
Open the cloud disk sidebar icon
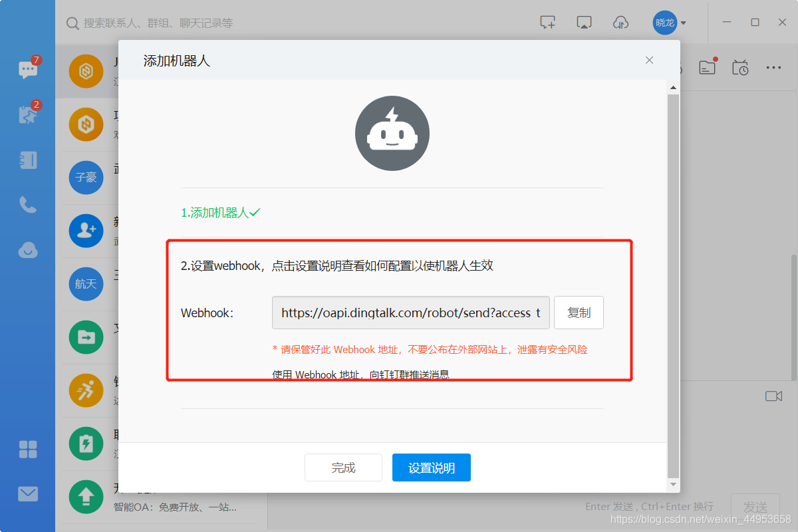(x=28, y=250)
